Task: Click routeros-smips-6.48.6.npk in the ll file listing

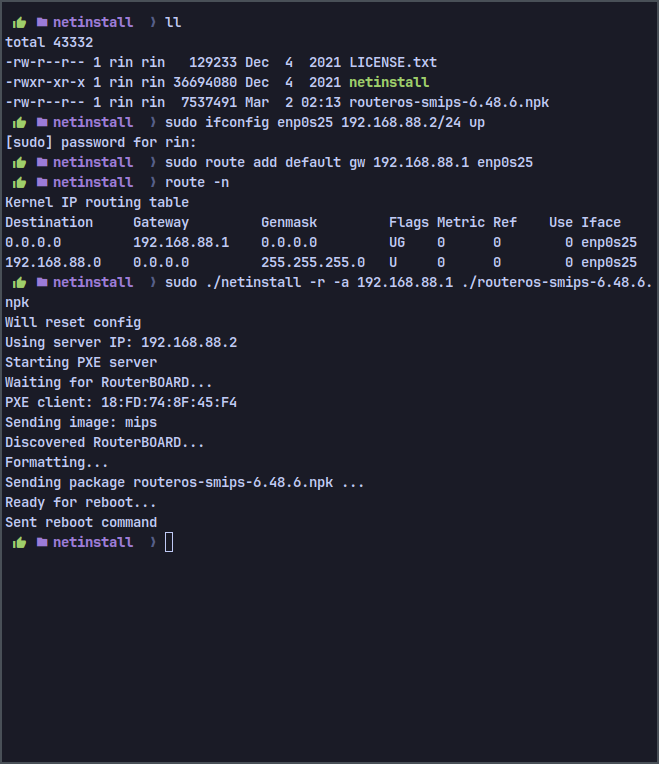Action: (x=449, y=102)
